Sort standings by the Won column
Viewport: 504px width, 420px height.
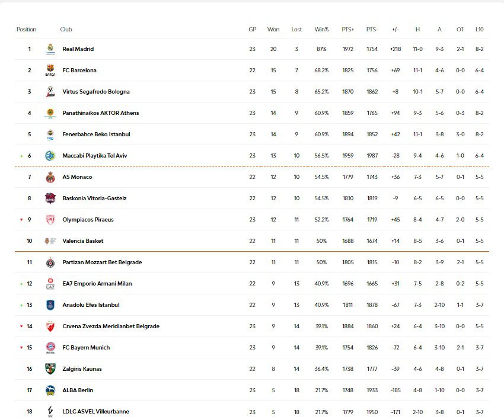pyautogui.click(x=273, y=30)
